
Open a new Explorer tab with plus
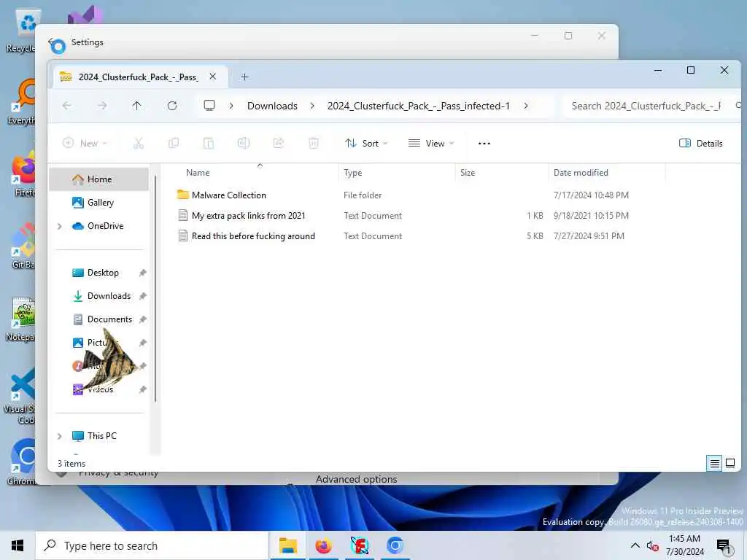pos(244,77)
